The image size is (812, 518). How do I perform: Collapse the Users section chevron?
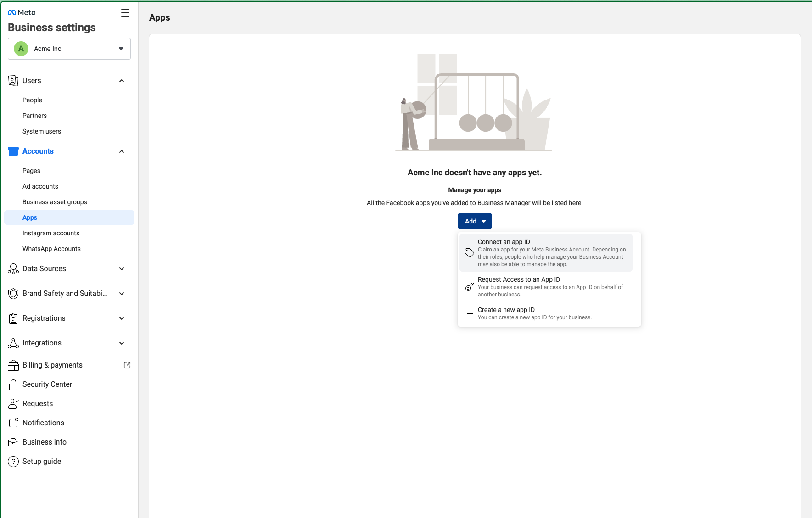click(x=122, y=81)
